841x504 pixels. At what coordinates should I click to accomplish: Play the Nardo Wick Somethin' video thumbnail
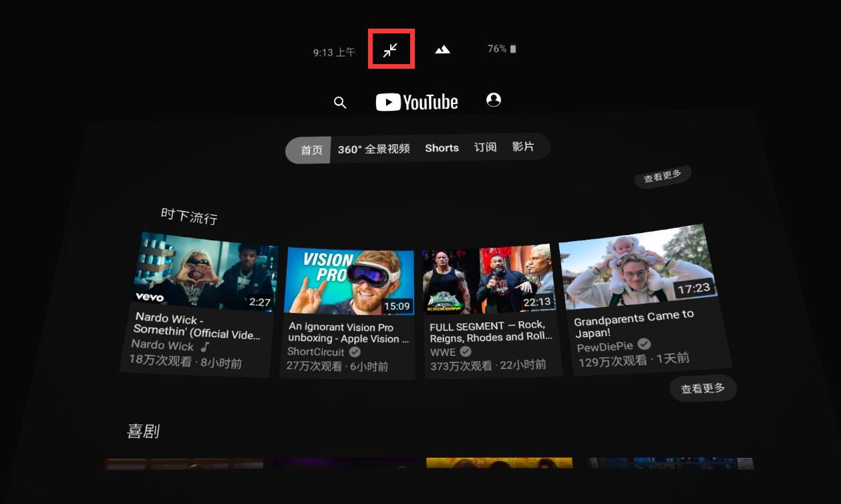[x=206, y=270]
